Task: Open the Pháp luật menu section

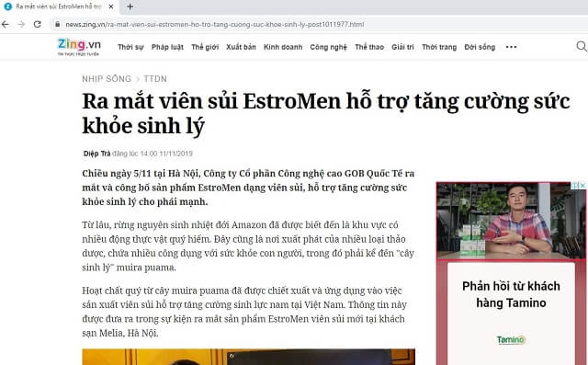Action: 167,47
